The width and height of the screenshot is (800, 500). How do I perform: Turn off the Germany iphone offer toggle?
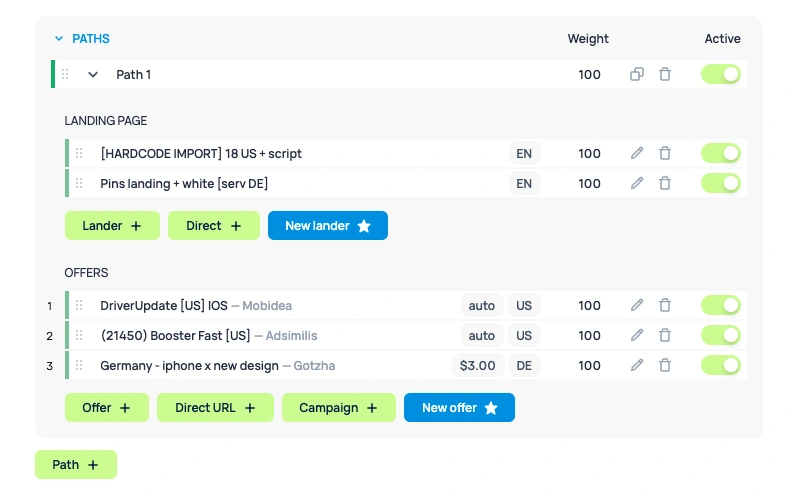pos(721,365)
